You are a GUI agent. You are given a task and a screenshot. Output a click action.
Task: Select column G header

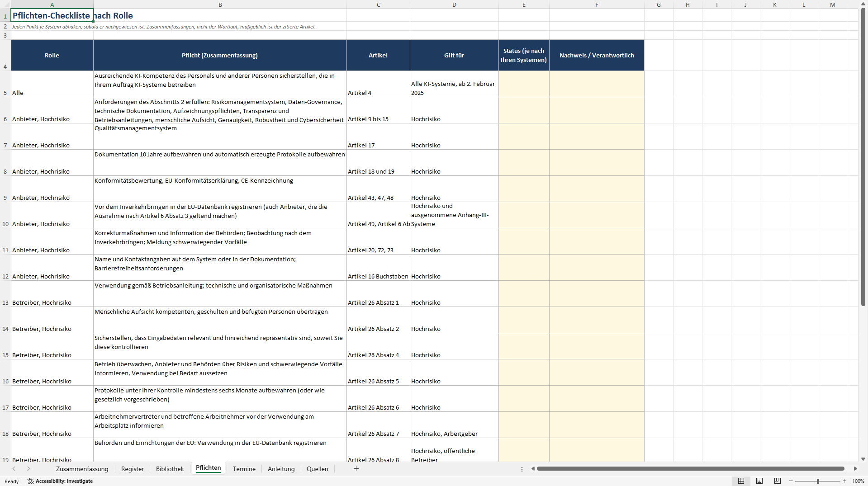pyautogui.click(x=659, y=5)
